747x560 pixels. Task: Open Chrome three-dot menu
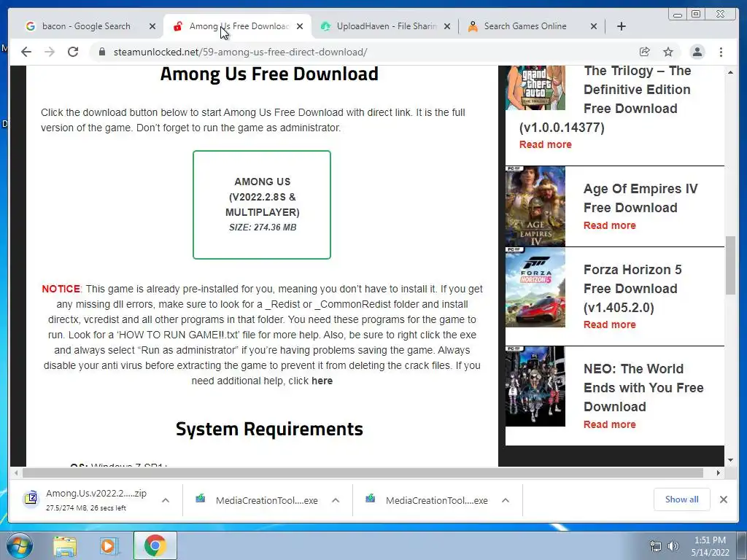721,52
